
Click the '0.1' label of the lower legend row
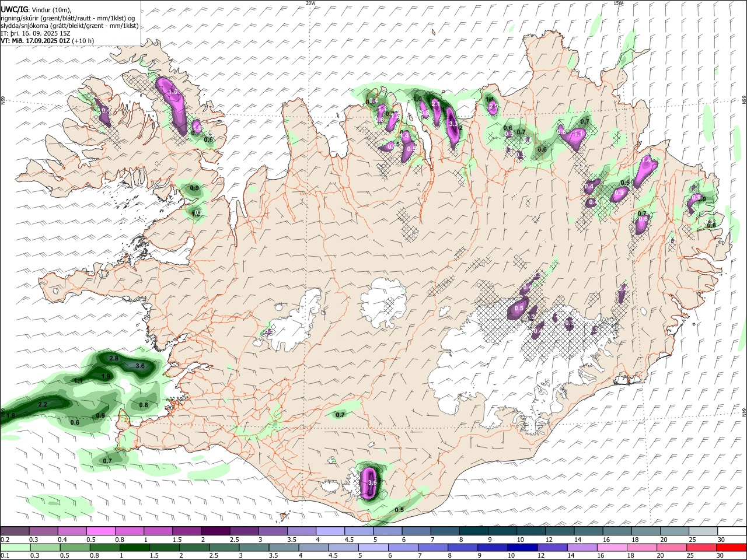[x=5, y=556]
